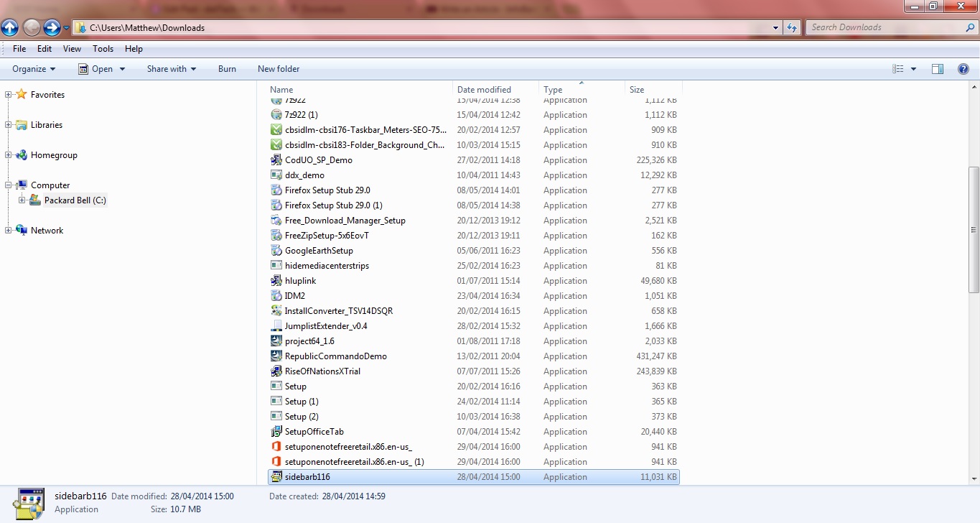Expand the address bar history dropdown
Viewport: 980px width, 523px height.
coord(776,28)
